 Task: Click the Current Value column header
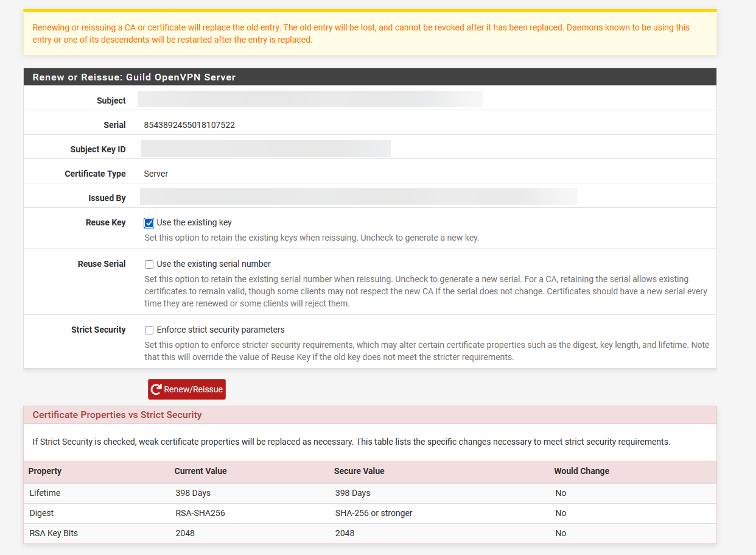tap(200, 471)
